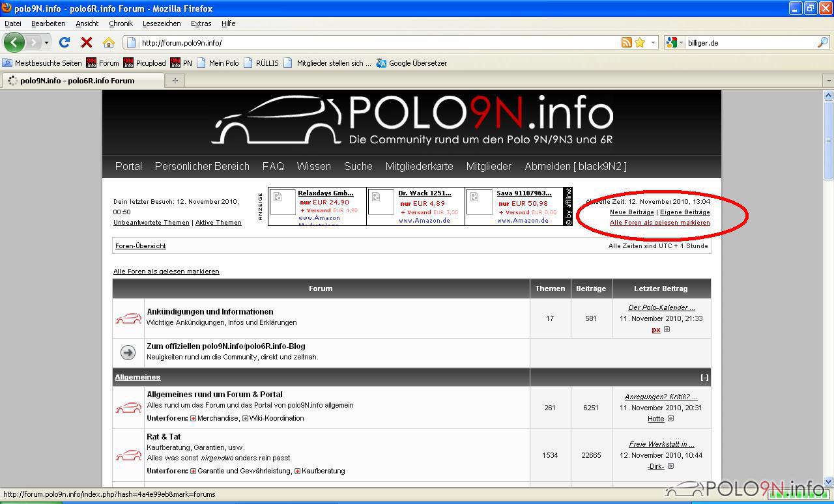834x504 pixels.
Task: Log out via Abmelden [ black9N2 ]
Action: 575,166
